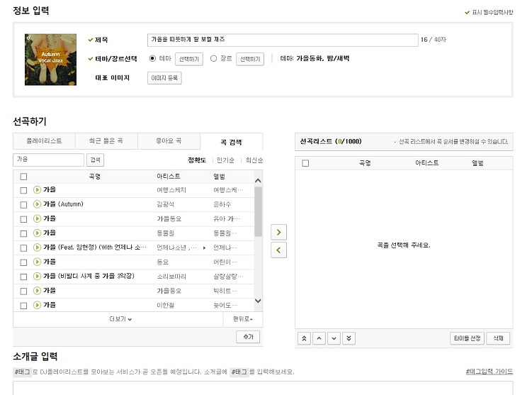Image resolution: width=532 pixels, height=395 pixels.
Task: Expand more results with 더보기
Action: (x=120, y=319)
